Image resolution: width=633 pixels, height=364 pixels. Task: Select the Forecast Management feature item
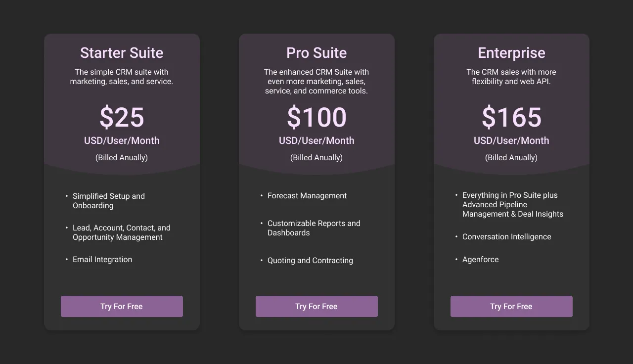307,196
